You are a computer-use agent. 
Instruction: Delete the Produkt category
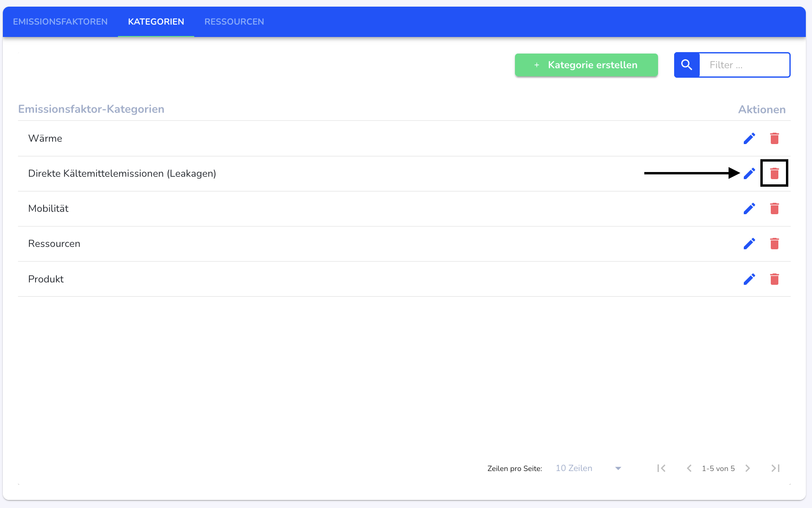point(775,279)
